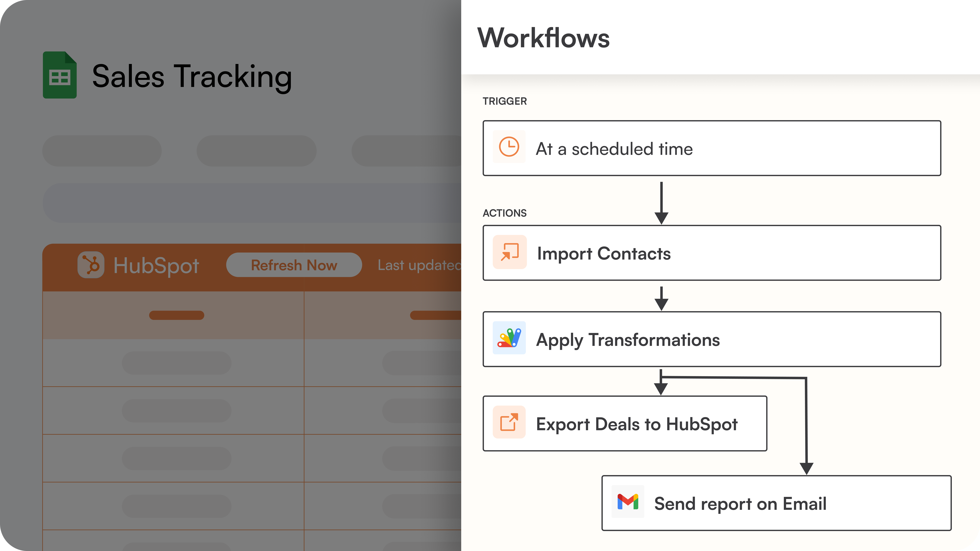The width and height of the screenshot is (980, 551).
Task: Click the Sales Tracking spreadsheet title
Action: (192, 76)
